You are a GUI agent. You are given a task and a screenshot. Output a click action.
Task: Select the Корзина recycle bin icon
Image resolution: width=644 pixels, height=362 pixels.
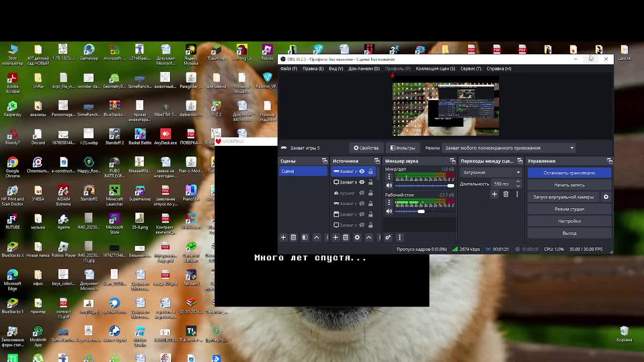624,334
